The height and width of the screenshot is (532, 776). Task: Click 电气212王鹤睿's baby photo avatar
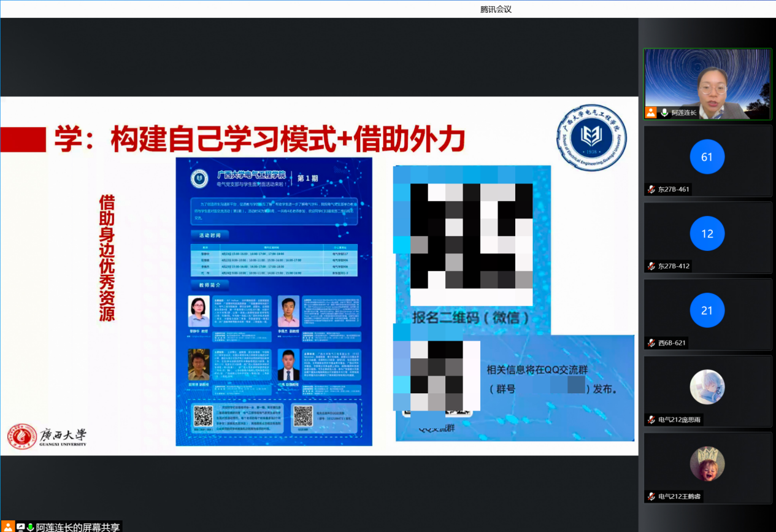(707, 464)
